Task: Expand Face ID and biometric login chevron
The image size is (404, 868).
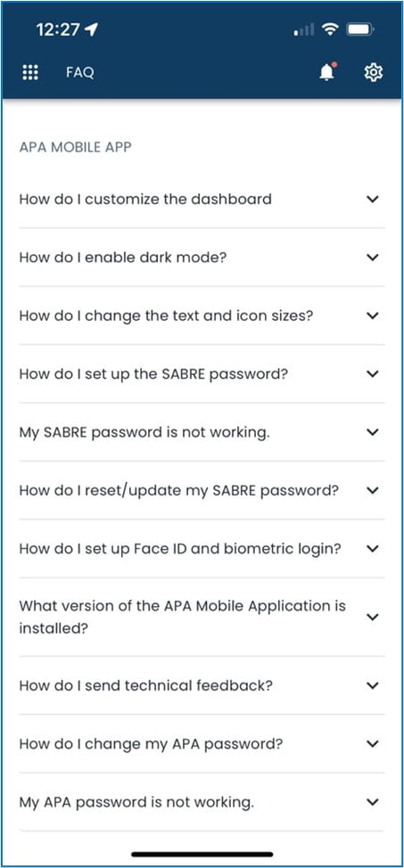Action: 373,549
